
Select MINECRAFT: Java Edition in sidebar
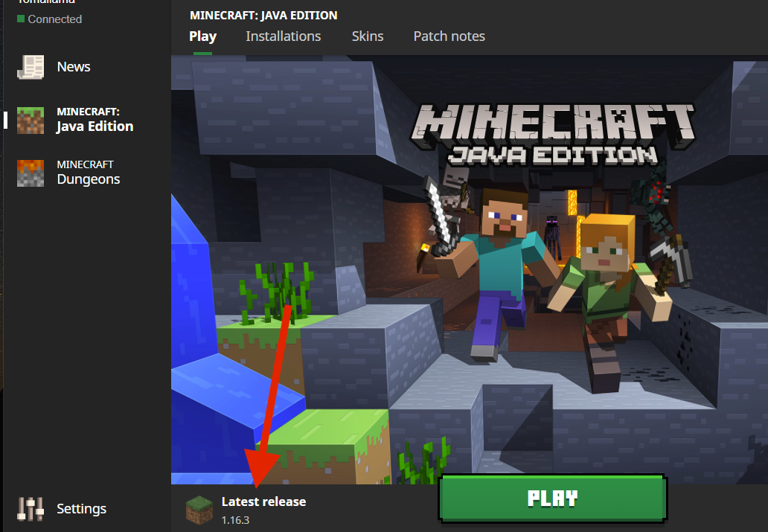tap(95, 121)
